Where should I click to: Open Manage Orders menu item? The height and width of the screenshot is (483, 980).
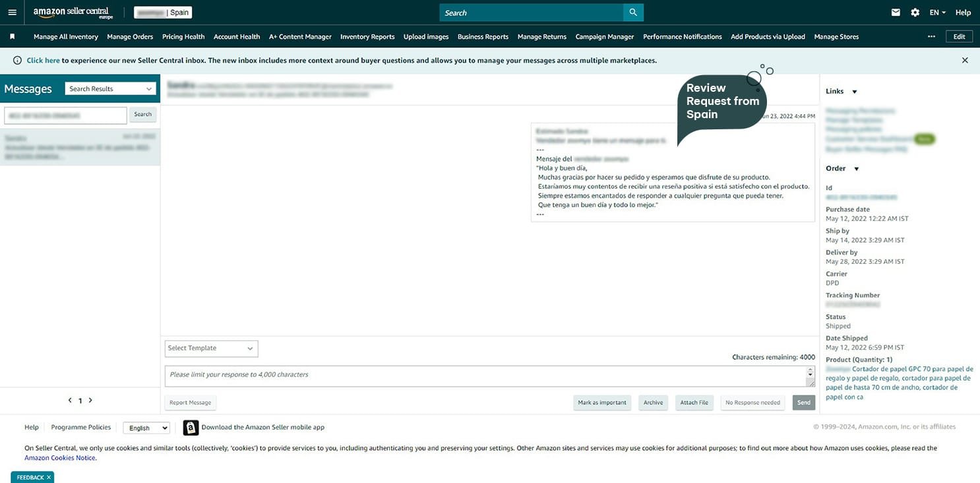[x=130, y=37]
